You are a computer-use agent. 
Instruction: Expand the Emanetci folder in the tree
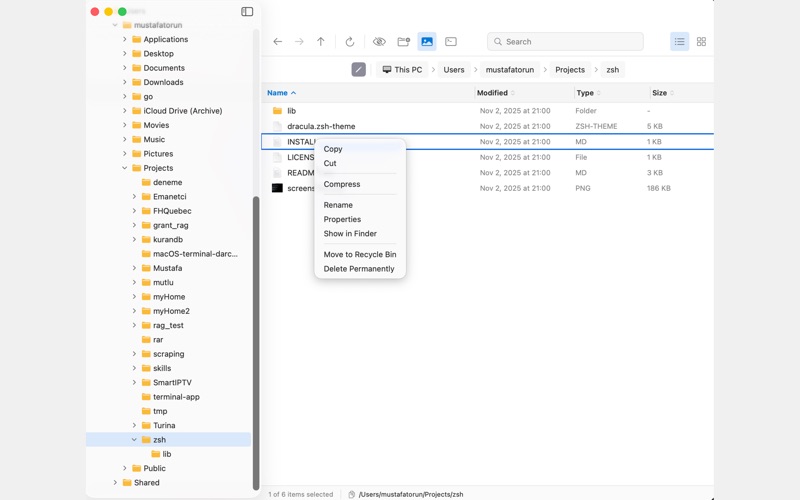(134, 196)
